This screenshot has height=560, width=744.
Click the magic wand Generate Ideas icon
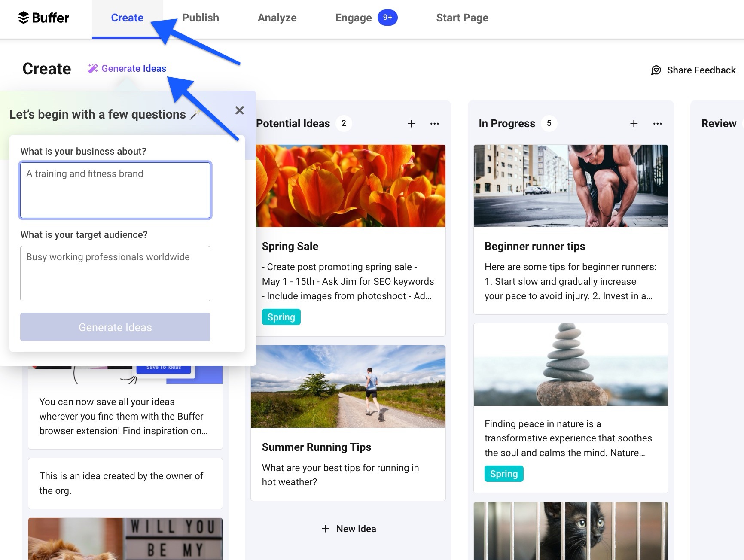click(93, 69)
